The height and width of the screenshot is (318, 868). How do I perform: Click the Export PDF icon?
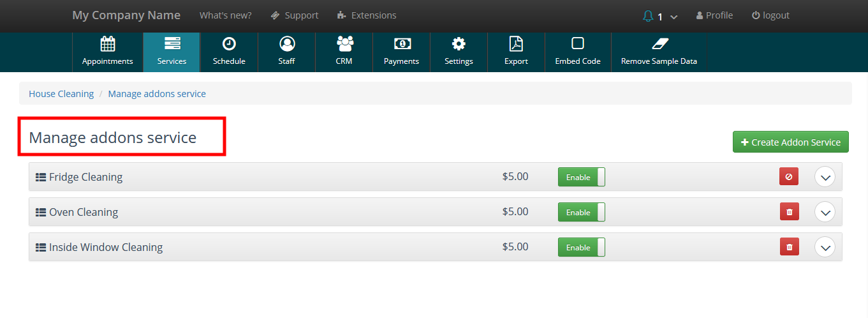(516, 44)
